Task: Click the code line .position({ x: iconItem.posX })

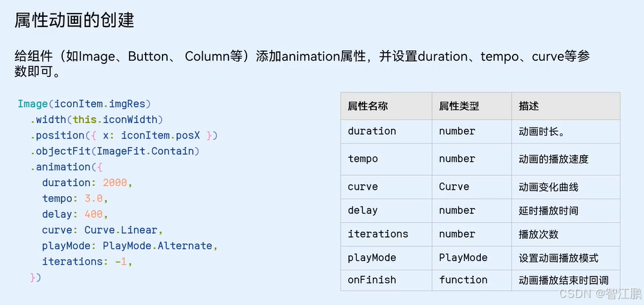Action: click(x=124, y=135)
